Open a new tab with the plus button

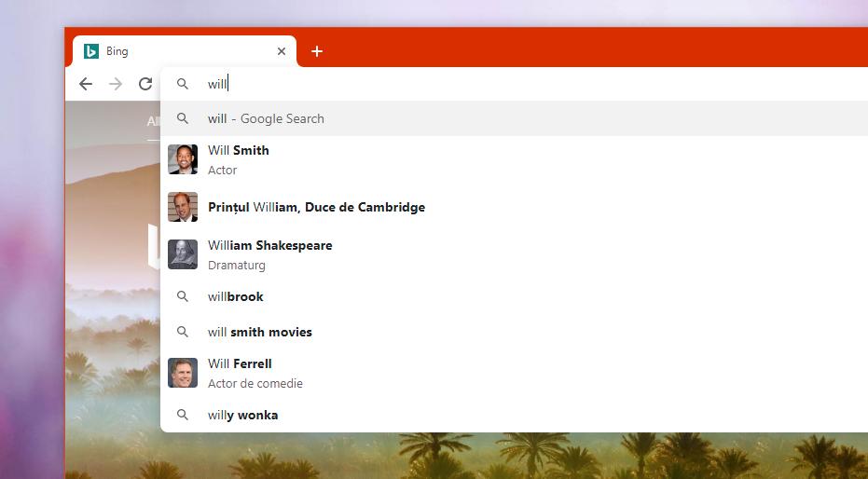[x=317, y=51]
